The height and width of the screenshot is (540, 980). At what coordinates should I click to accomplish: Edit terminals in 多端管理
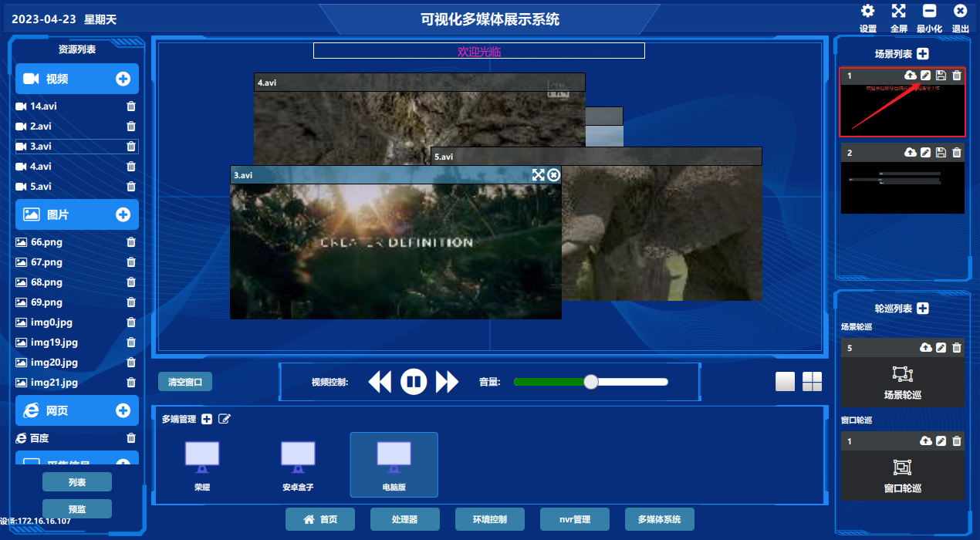tap(225, 419)
